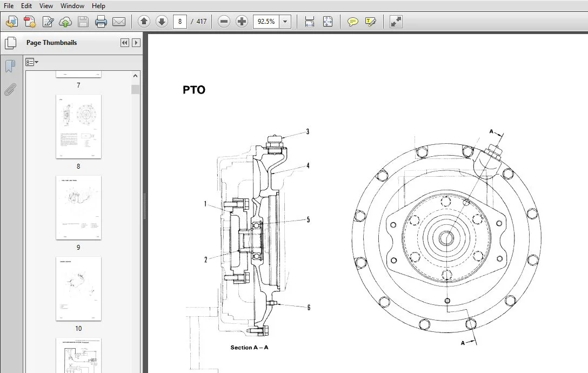
Task: Click the total page count 417
Action: click(x=202, y=22)
